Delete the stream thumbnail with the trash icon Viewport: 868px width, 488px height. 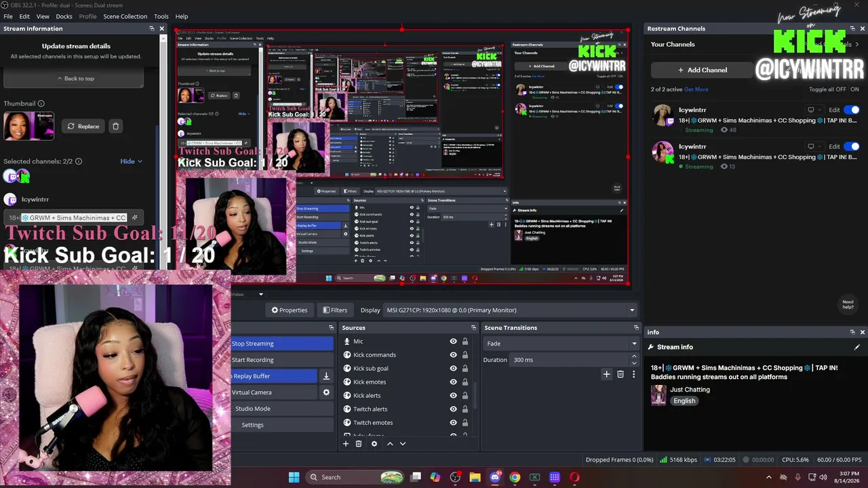115,126
